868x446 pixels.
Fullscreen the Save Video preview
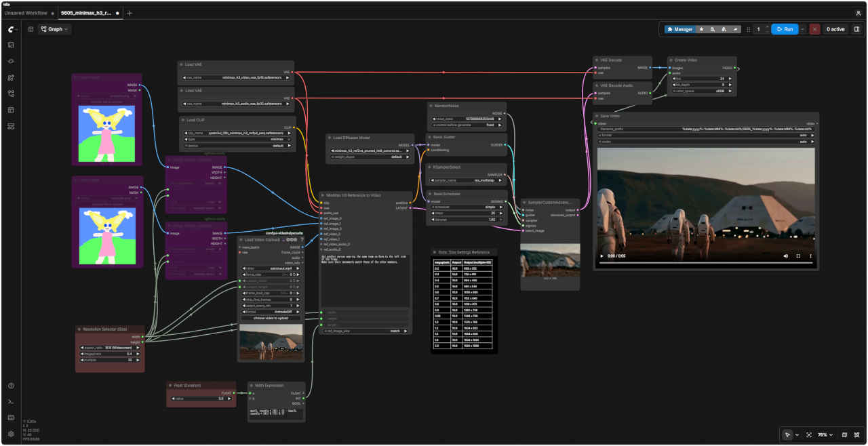(x=798, y=256)
